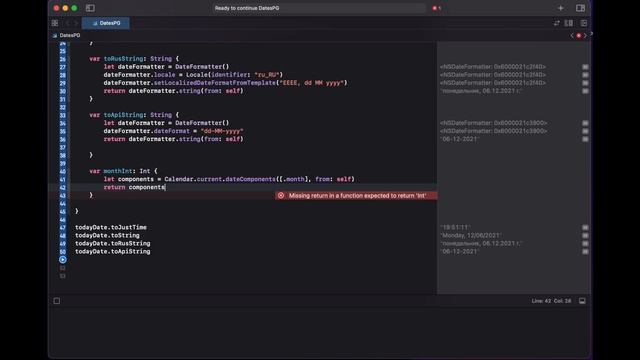Show Quick Look for line 28 result
Image resolution: width=640 pixels, height=360 pixels.
[x=585, y=75]
